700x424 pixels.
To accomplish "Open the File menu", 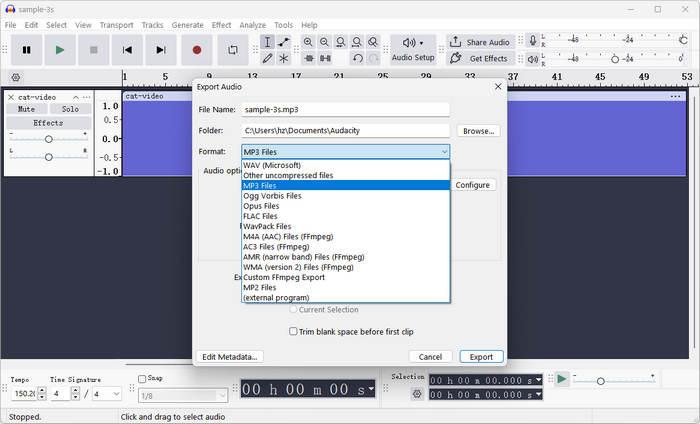I will [10, 25].
